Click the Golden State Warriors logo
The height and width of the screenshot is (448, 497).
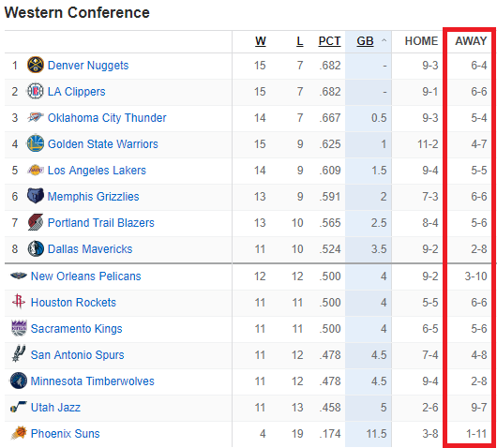point(36,143)
